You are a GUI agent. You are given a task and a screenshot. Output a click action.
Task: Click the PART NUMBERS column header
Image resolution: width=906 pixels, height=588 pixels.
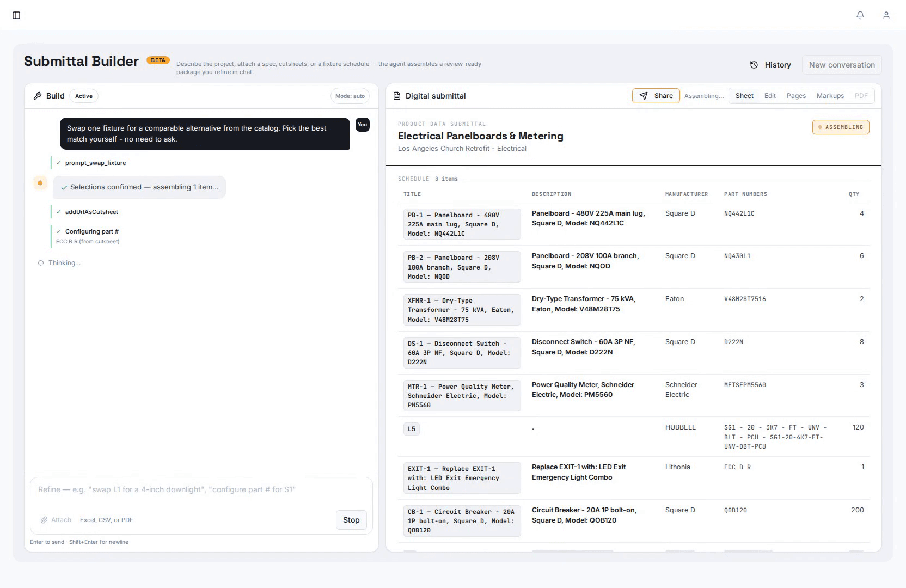[x=745, y=194]
